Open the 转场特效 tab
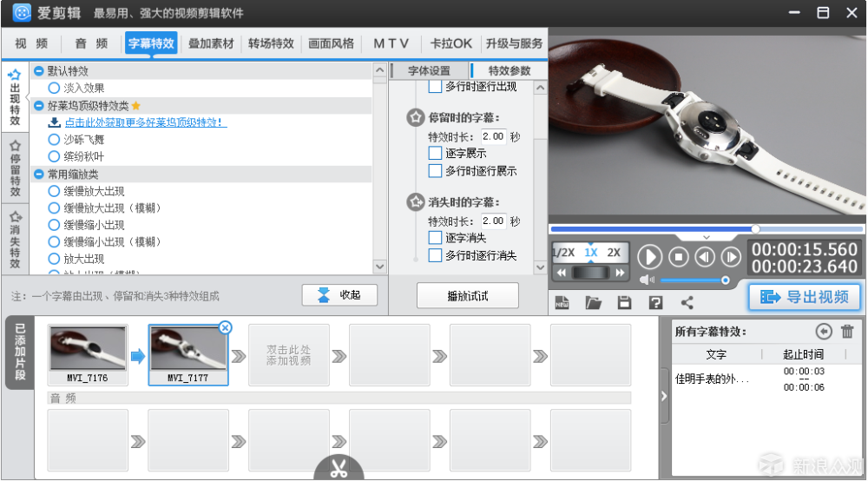 click(271, 43)
